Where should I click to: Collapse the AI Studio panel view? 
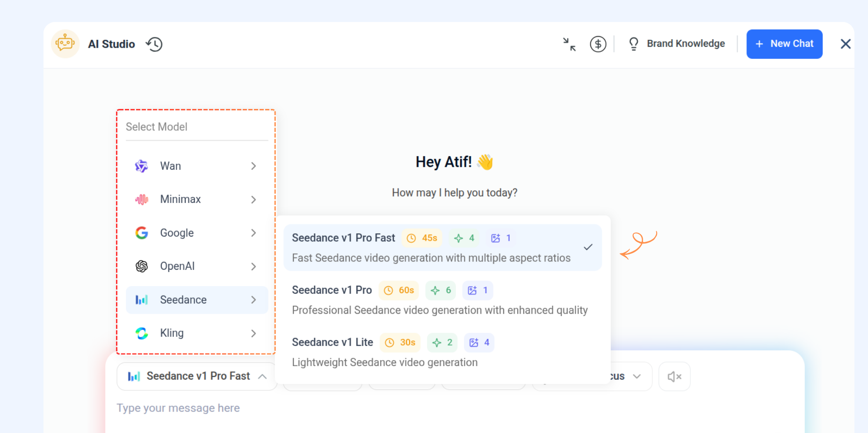pyautogui.click(x=569, y=44)
